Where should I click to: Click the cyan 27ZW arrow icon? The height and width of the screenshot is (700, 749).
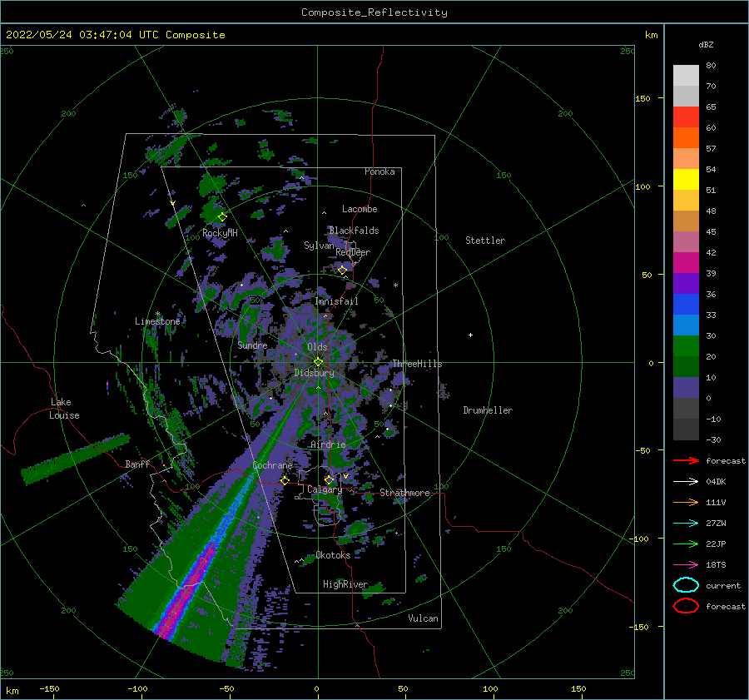click(686, 524)
